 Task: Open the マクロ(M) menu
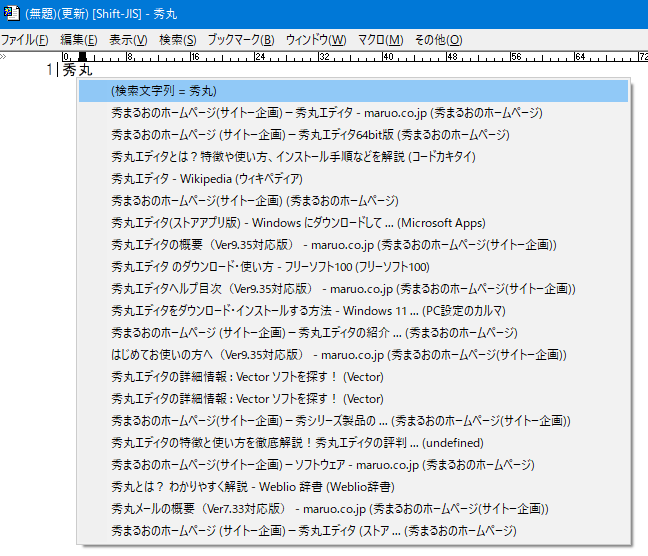pos(380,40)
